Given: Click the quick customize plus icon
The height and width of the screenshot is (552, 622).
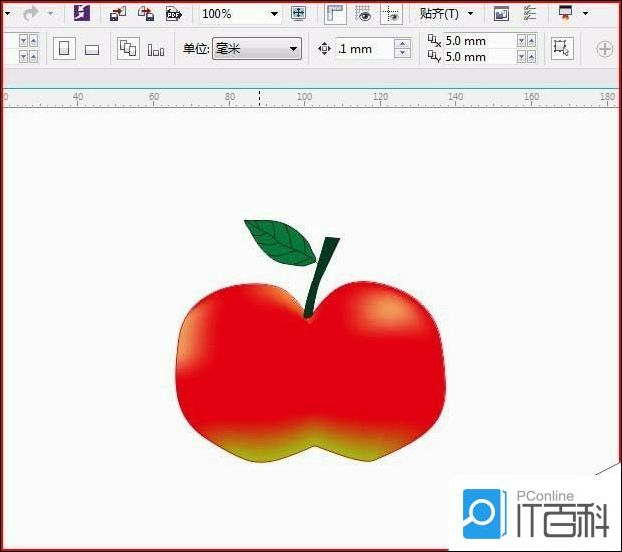Looking at the screenshot, I should 605,49.
